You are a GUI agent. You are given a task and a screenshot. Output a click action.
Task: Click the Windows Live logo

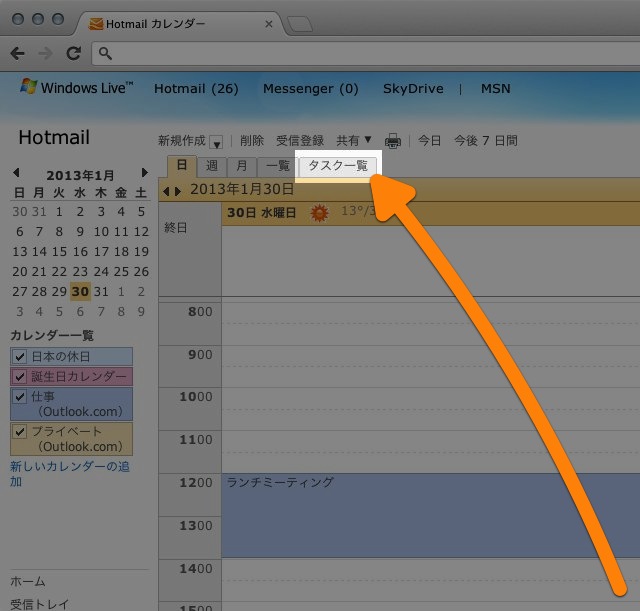(x=77, y=87)
